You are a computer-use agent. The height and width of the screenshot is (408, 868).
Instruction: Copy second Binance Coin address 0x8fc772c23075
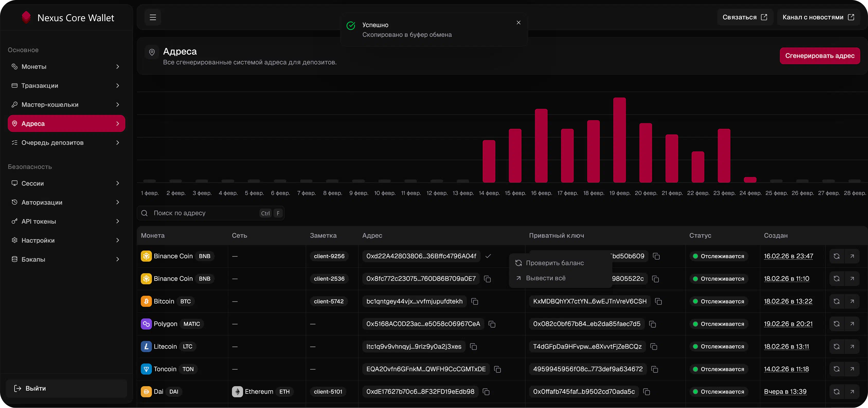(487, 279)
